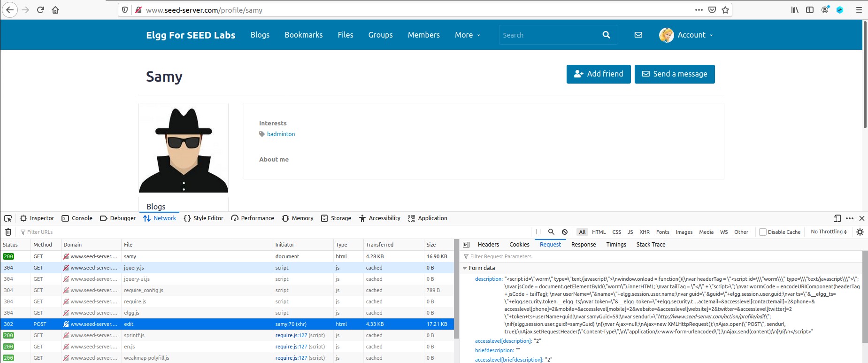Image resolution: width=868 pixels, height=363 pixels.
Task: Open the Timings tab of request details
Action: [x=616, y=245]
